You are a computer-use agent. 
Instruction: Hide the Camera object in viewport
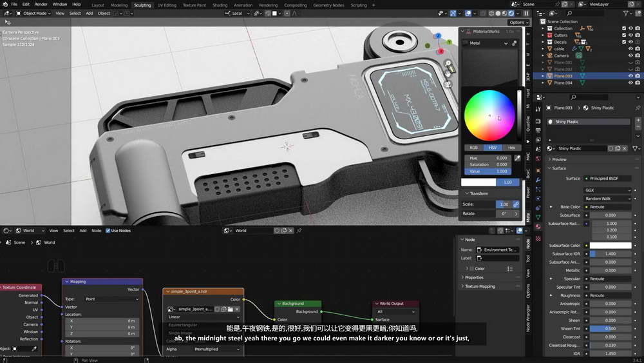coord(630,55)
